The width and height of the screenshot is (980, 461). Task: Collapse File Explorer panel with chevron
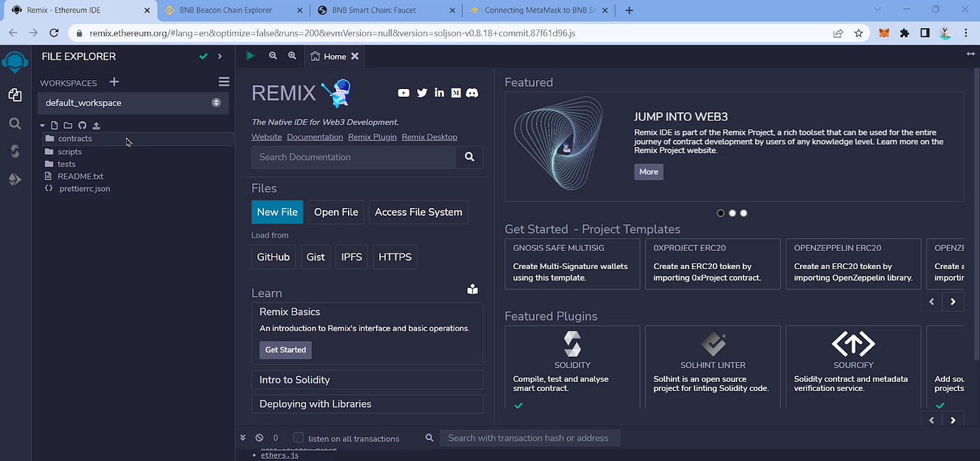pyautogui.click(x=220, y=56)
